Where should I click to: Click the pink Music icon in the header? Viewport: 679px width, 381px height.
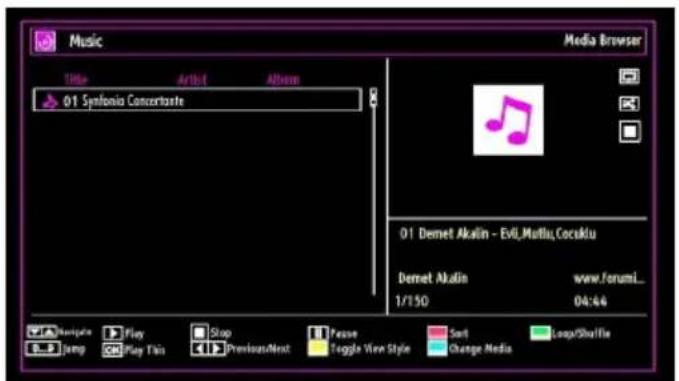[45, 42]
